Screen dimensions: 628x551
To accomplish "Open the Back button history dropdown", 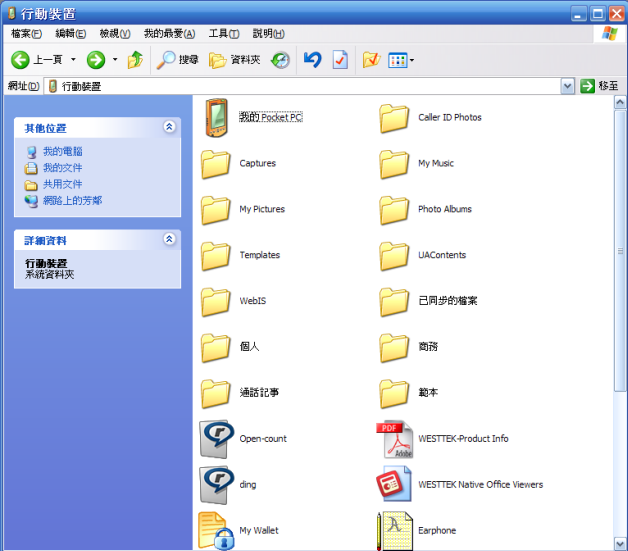I will pos(73,60).
